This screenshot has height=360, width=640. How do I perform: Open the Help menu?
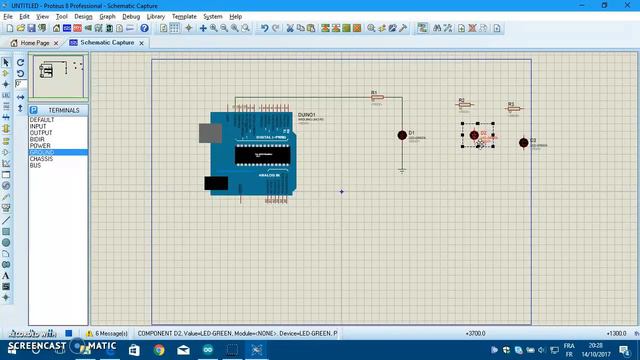coord(236,17)
